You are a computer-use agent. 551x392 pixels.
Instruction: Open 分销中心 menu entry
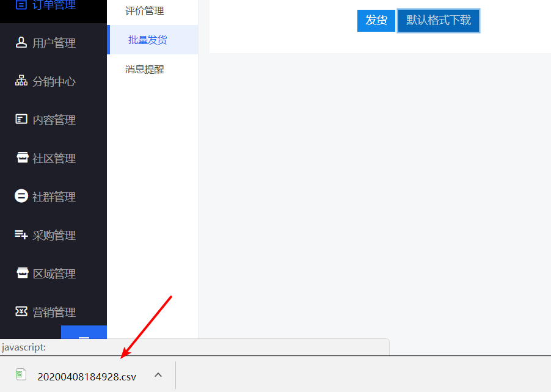(54, 81)
